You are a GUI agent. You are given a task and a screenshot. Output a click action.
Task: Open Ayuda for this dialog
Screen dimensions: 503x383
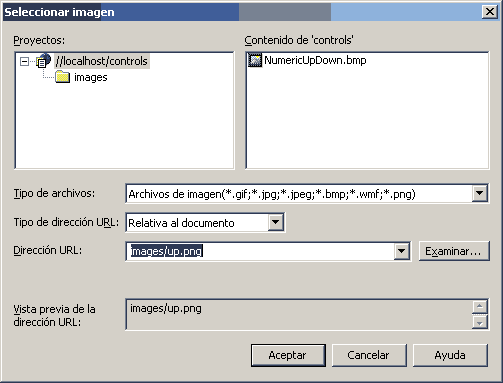pyautogui.click(x=450, y=355)
